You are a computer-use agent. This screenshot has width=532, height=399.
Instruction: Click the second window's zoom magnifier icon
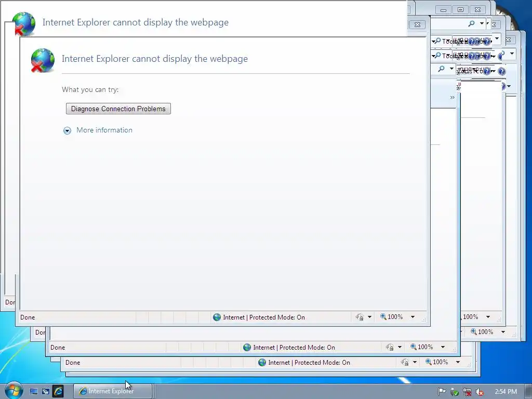pyautogui.click(x=413, y=347)
